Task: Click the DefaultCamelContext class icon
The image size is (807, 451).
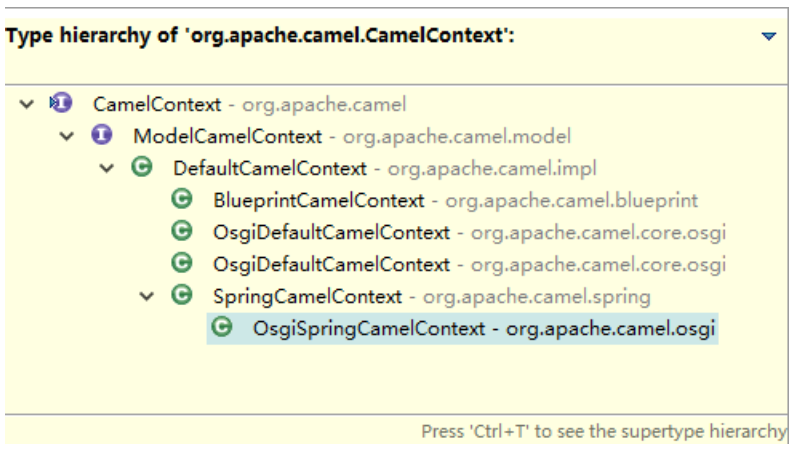Action: point(141,167)
